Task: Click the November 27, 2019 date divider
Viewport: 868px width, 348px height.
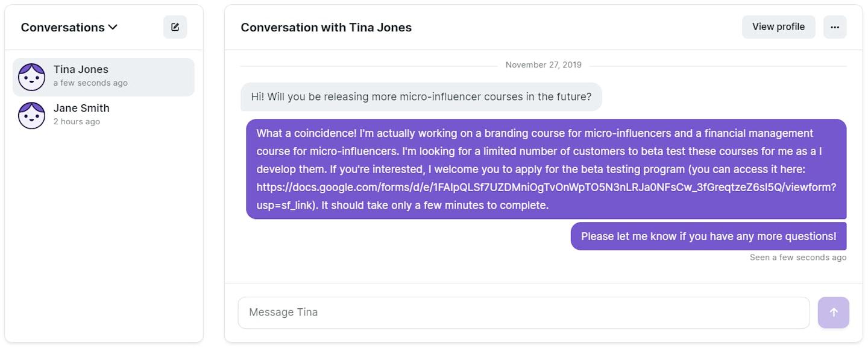Action: coord(543,65)
